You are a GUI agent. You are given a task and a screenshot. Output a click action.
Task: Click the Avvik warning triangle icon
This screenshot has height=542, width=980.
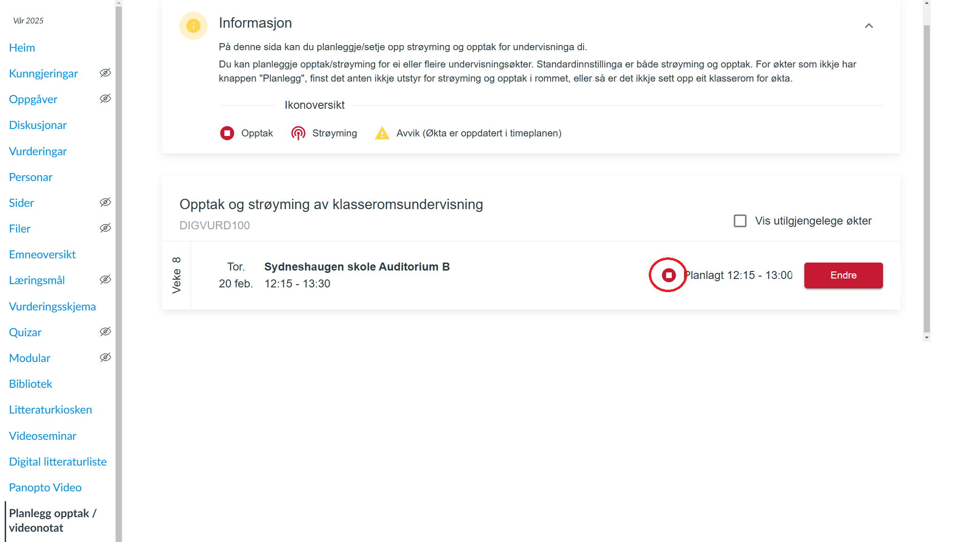tap(382, 134)
